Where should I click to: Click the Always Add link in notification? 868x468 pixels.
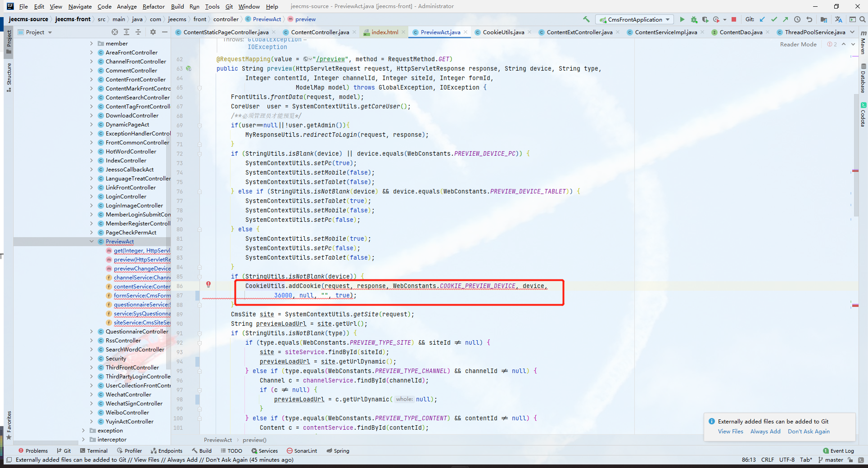coord(765,431)
